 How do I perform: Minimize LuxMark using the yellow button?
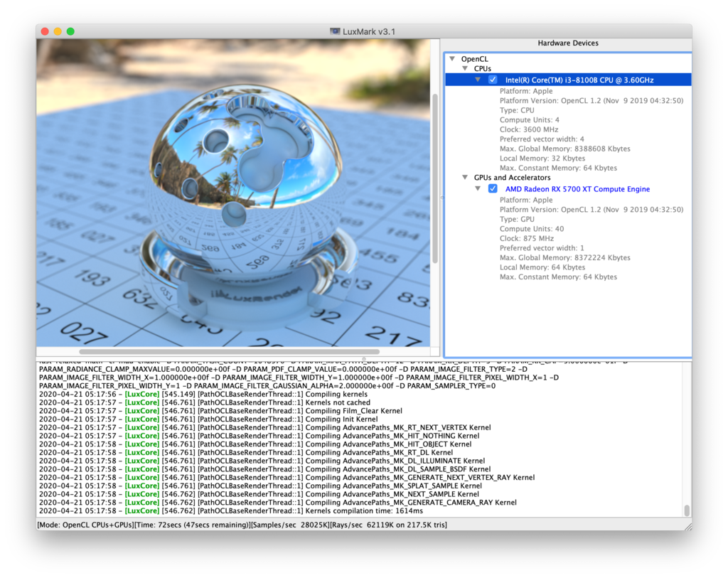58,31
